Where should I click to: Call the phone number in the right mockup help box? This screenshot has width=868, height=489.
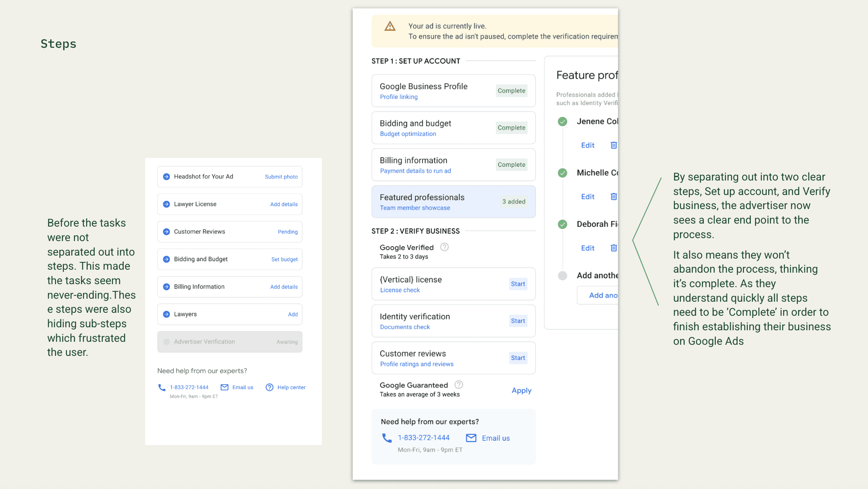(x=423, y=438)
